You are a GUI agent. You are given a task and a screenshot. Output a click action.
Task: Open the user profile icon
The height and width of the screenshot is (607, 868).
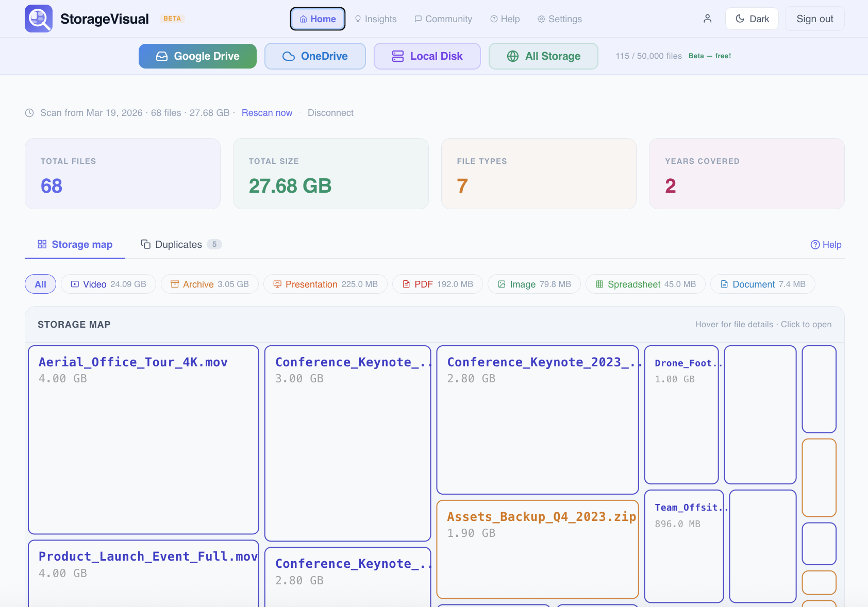click(x=707, y=19)
